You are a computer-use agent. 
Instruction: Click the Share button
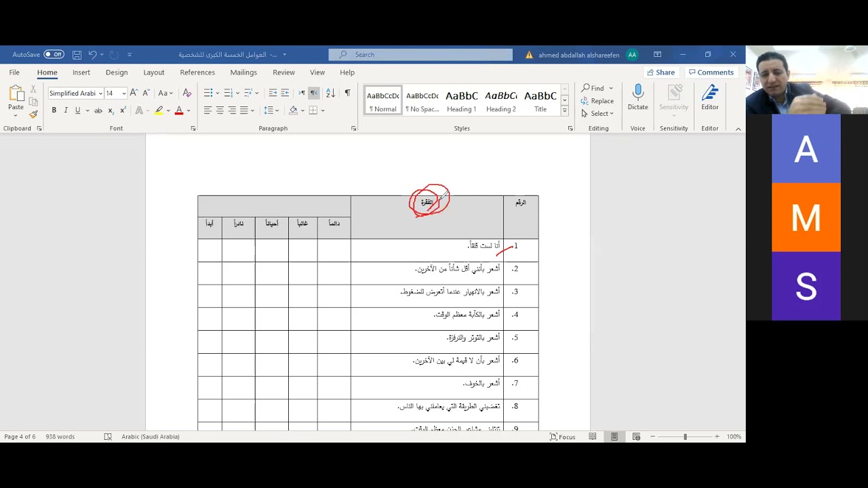pyautogui.click(x=661, y=73)
